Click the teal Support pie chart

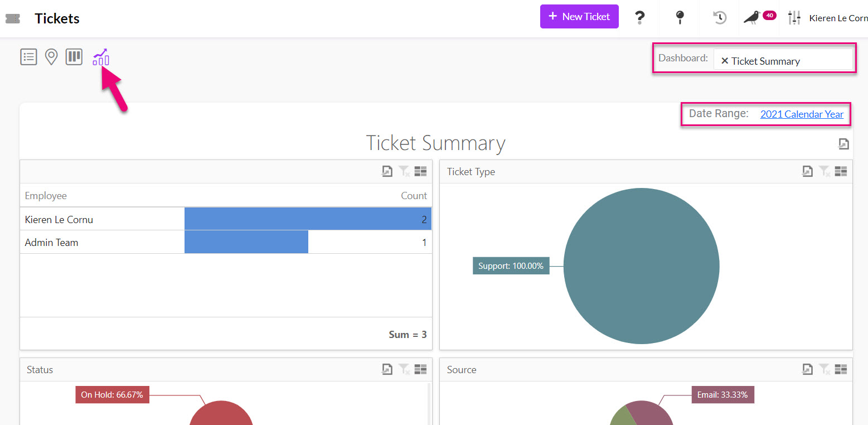tap(641, 266)
